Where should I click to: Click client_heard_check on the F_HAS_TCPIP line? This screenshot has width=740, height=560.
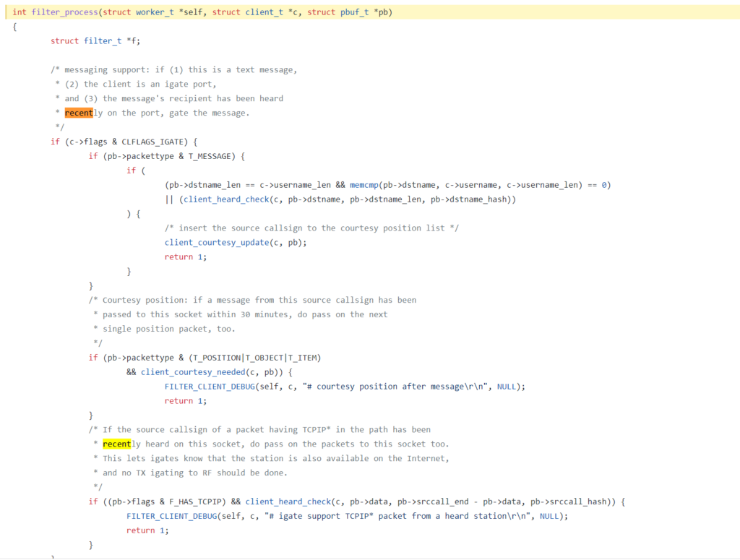pos(288,501)
